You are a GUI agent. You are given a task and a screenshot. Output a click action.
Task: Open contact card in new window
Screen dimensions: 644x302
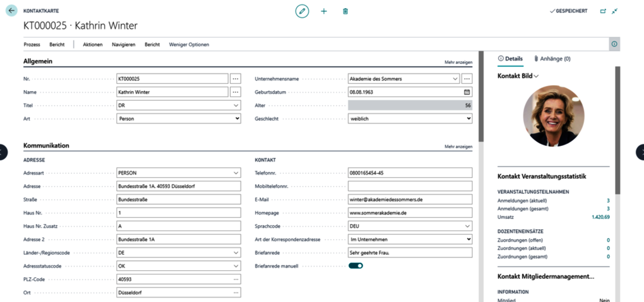[x=603, y=11]
